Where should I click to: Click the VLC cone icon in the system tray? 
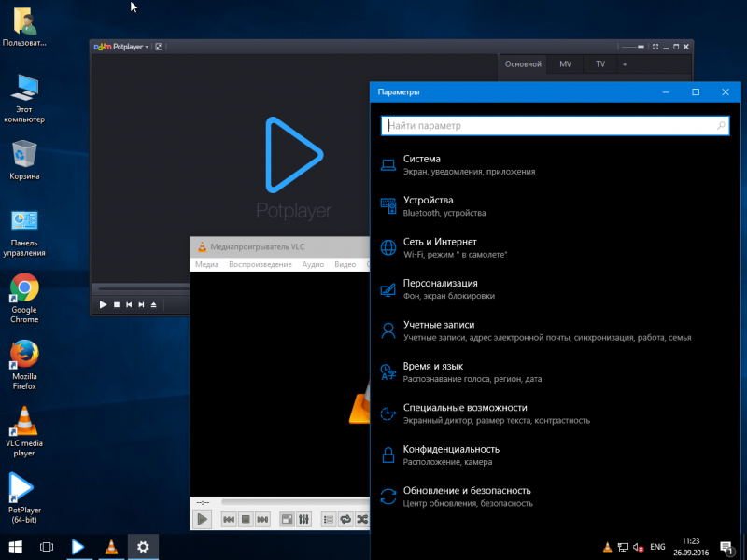tap(608, 547)
